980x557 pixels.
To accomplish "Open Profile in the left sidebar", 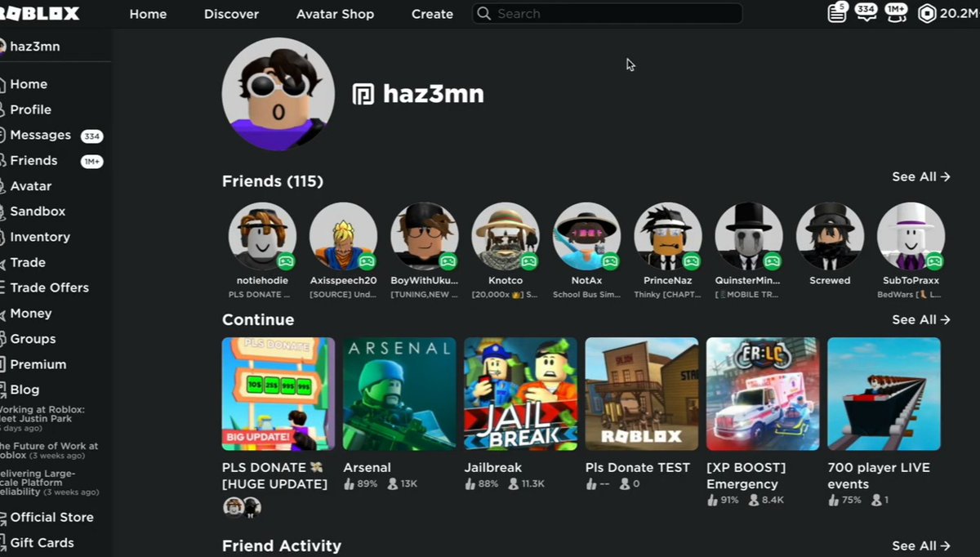I will [x=26, y=109].
